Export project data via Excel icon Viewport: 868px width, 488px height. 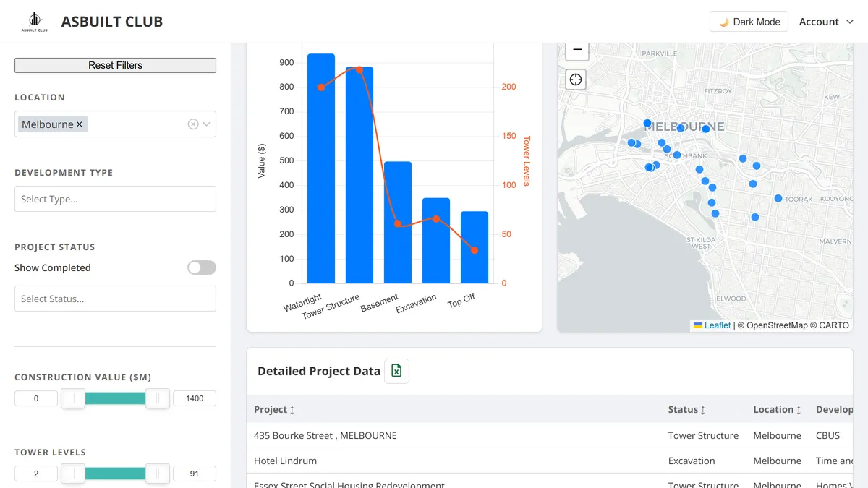pos(396,371)
